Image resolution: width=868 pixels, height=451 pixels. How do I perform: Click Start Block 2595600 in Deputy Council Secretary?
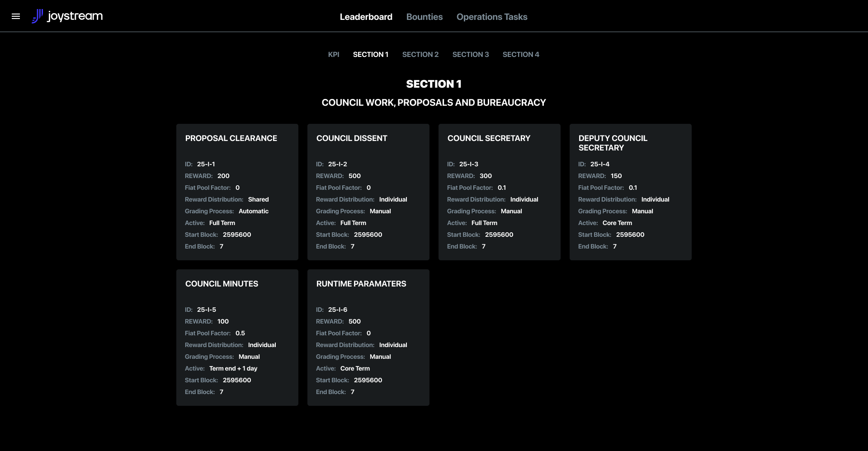coord(630,235)
